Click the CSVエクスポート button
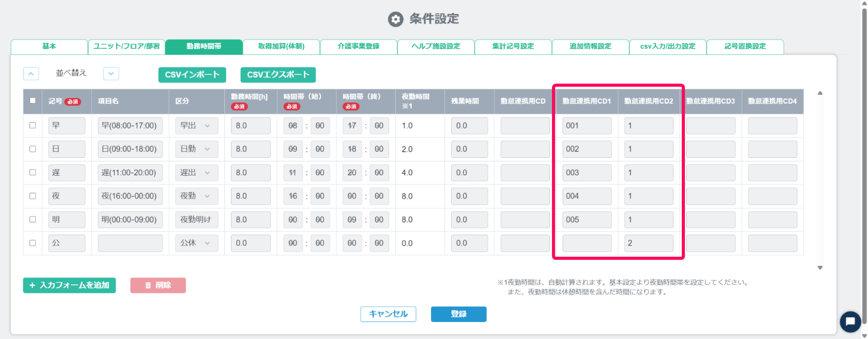Screen dimensions: 868x339 coord(278,75)
